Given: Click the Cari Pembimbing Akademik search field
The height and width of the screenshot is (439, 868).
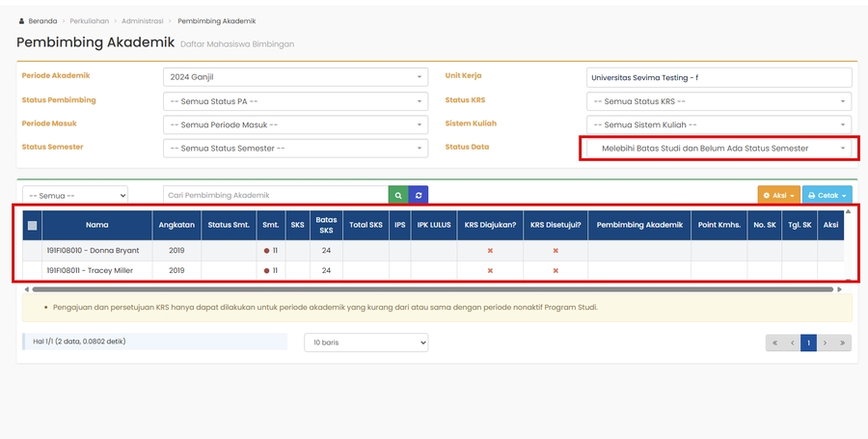Looking at the screenshot, I should click(275, 195).
